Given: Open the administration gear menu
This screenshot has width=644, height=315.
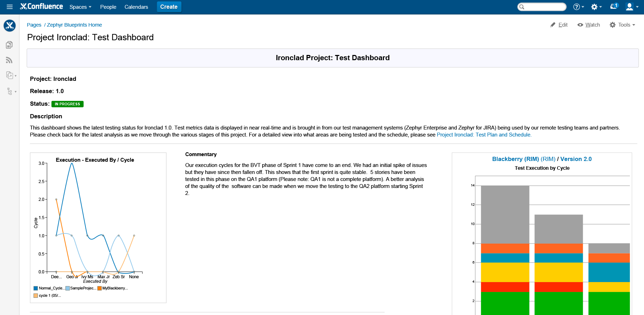Looking at the screenshot, I should tap(596, 7).
